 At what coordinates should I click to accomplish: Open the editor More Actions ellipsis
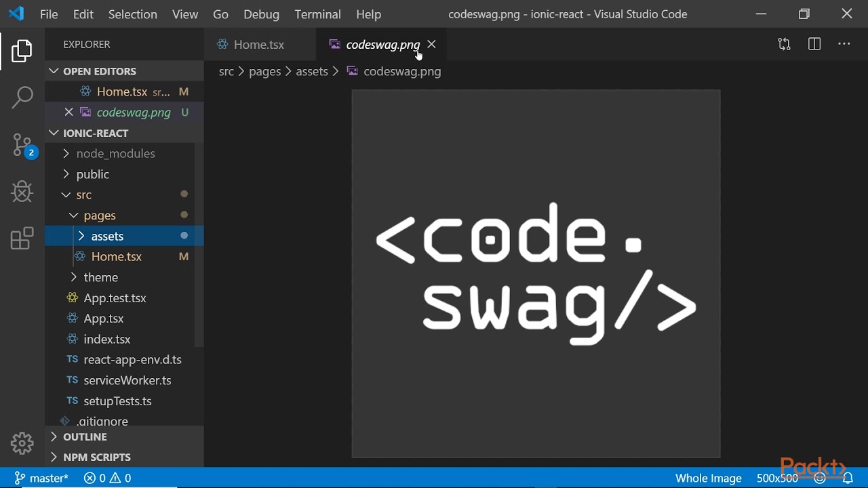[x=844, y=45]
